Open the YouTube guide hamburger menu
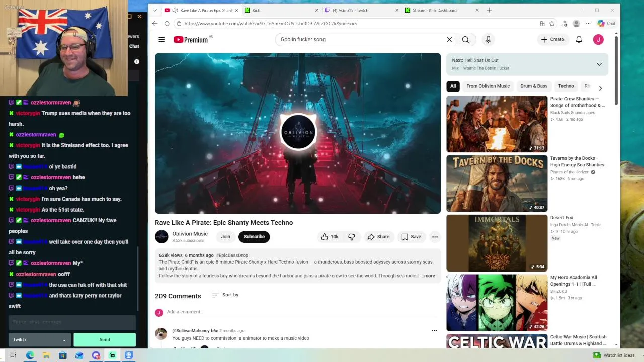Screen dimensions: 644x362 click(162, 39)
